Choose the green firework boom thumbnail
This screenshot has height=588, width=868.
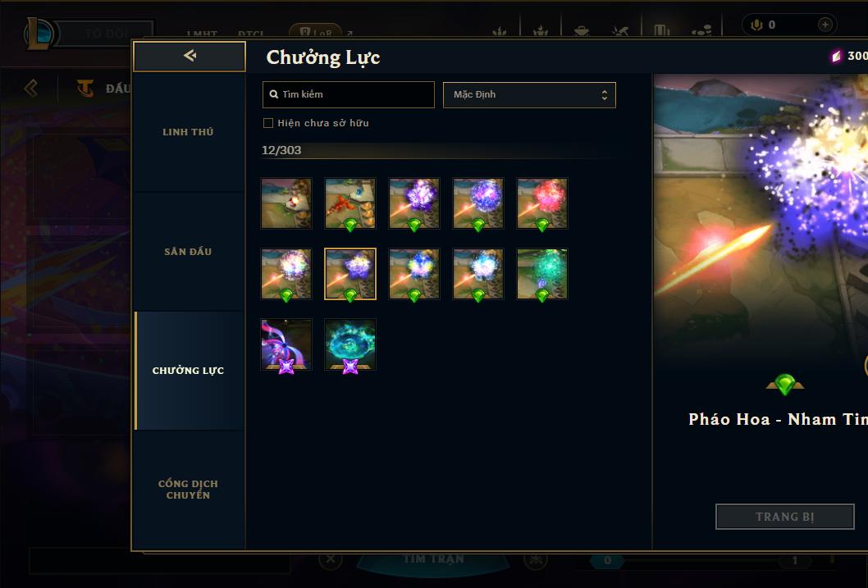[542, 274]
